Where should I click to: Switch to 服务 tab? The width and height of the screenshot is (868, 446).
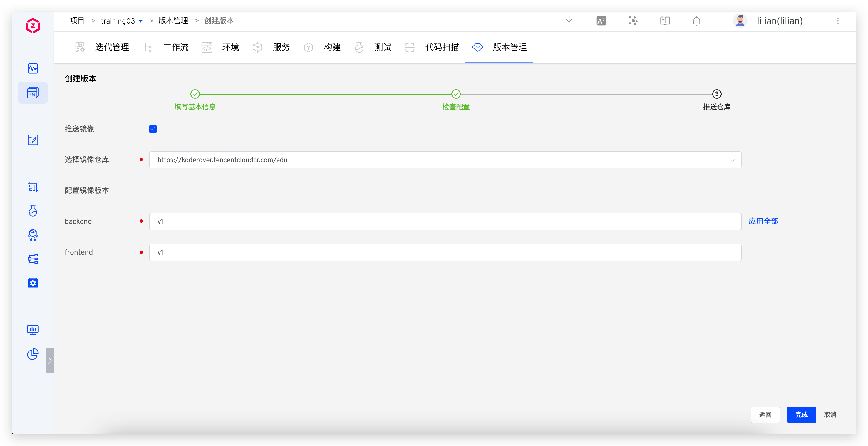point(281,47)
